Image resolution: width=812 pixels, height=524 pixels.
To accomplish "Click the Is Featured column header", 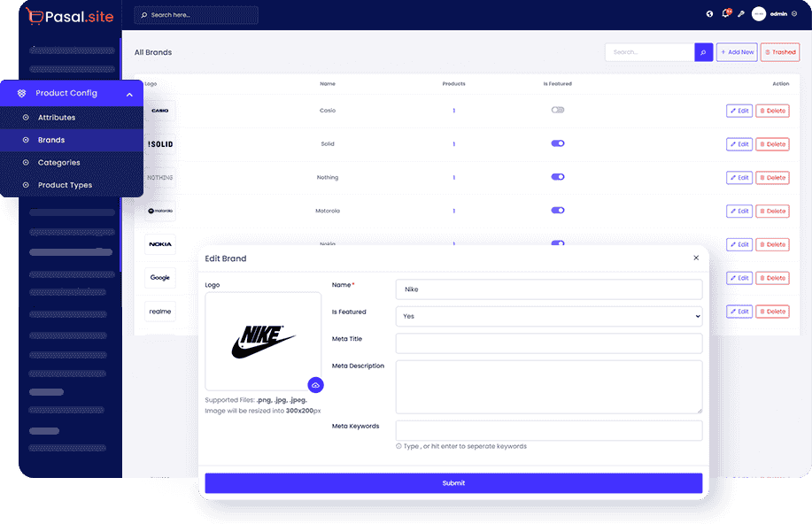I will pos(557,84).
